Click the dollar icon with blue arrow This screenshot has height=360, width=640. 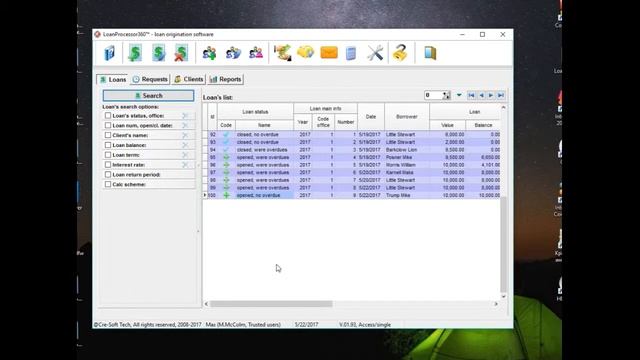[158, 53]
